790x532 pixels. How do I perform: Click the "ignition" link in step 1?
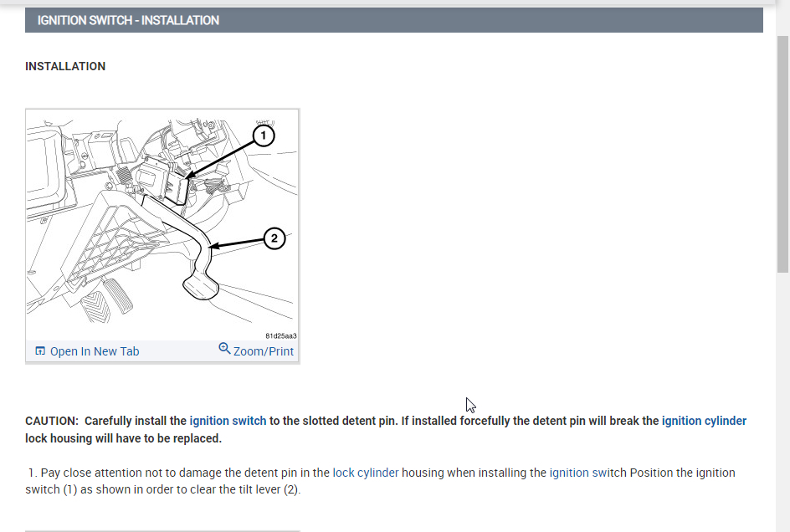(x=569, y=473)
